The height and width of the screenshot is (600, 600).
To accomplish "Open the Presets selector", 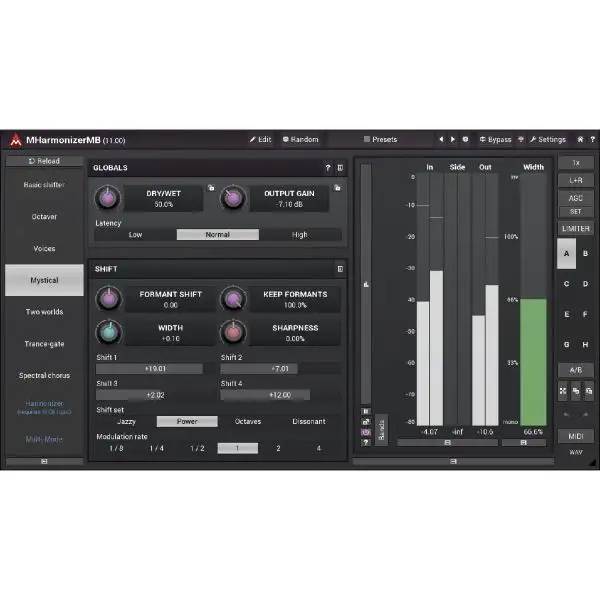I will pyautogui.click(x=381, y=140).
